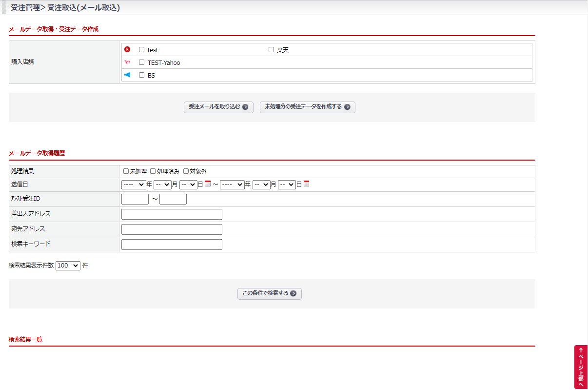
Task: Click the blue BS store icon
Action: (127, 75)
